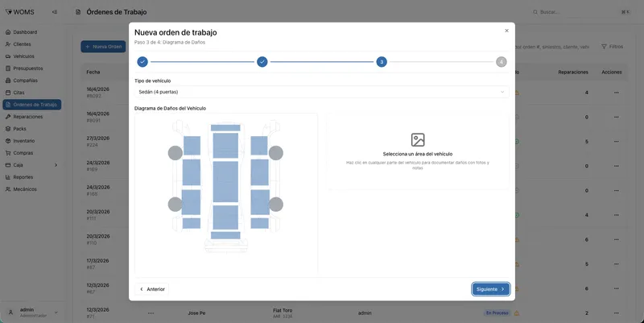Select the left side front fender panel
644x323 pixels.
[x=192, y=146]
